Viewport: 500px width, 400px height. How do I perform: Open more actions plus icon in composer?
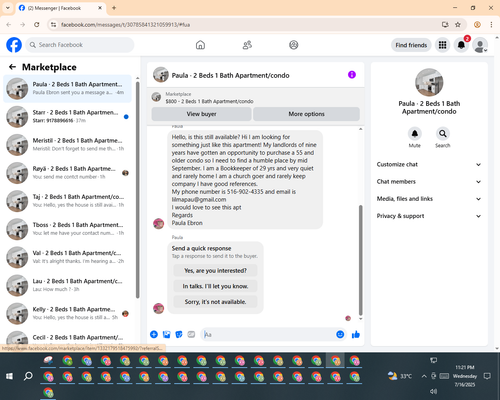click(x=154, y=334)
